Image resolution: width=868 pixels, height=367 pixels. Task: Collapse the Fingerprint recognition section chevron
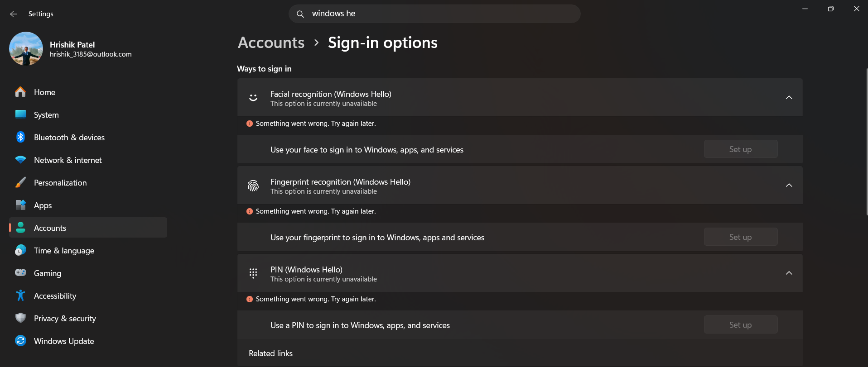pyautogui.click(x=789, y=185)
